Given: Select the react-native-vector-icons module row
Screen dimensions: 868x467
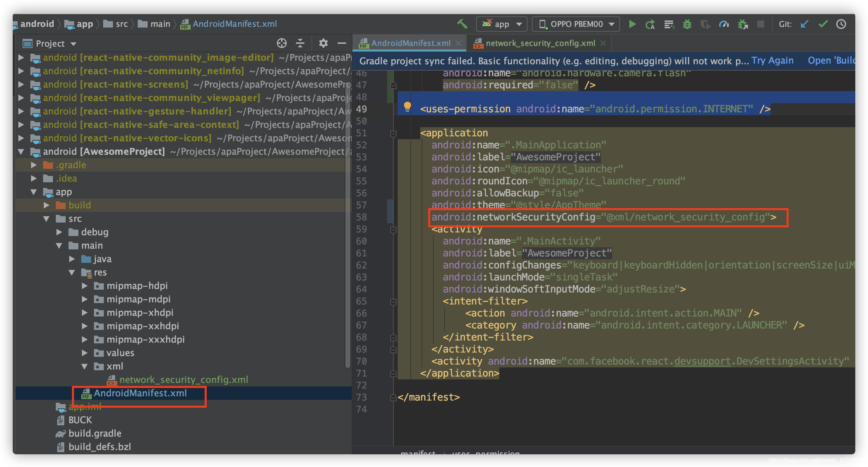Looking at the screenshot, I should click(184, 138).
